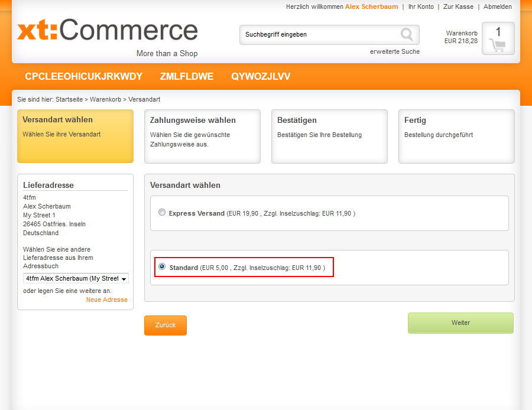This screenshot has height=410, width=532.
Task: Click the xt:Commerce logo
Action: (108, 31)
